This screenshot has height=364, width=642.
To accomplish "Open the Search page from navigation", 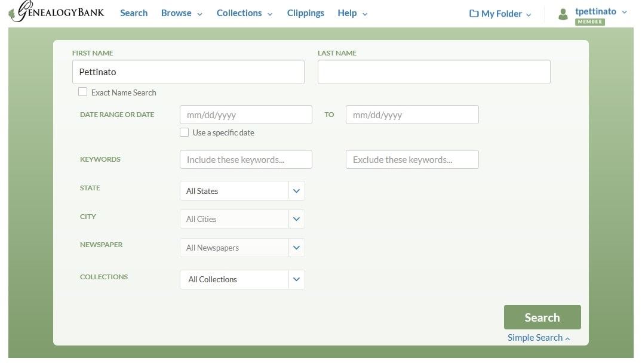I will [134, 13].
